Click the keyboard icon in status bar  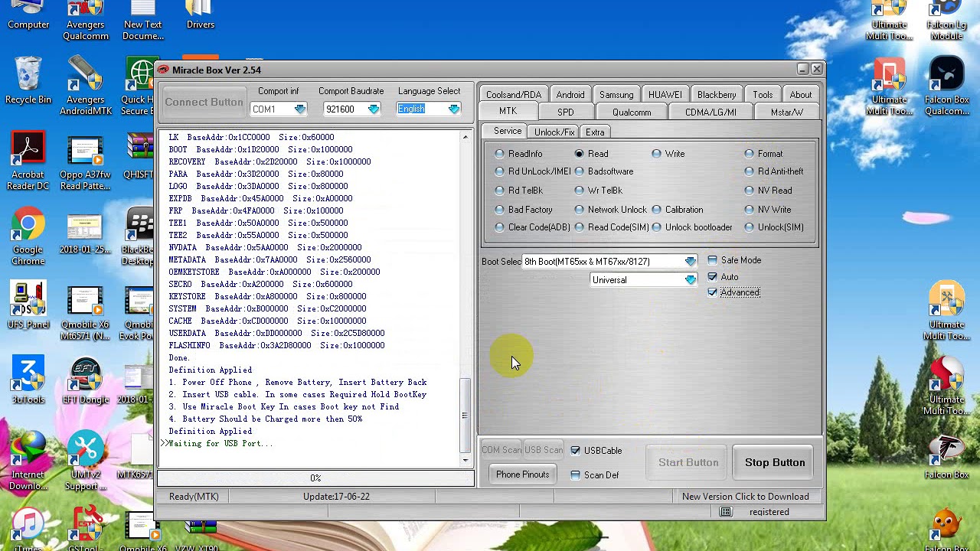[726, 512]
